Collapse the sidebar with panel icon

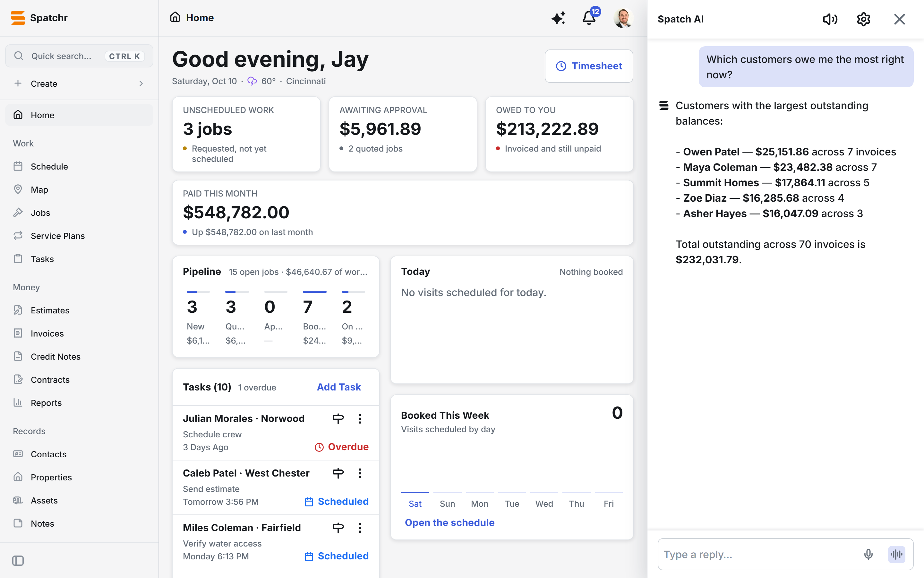point(18,560)
